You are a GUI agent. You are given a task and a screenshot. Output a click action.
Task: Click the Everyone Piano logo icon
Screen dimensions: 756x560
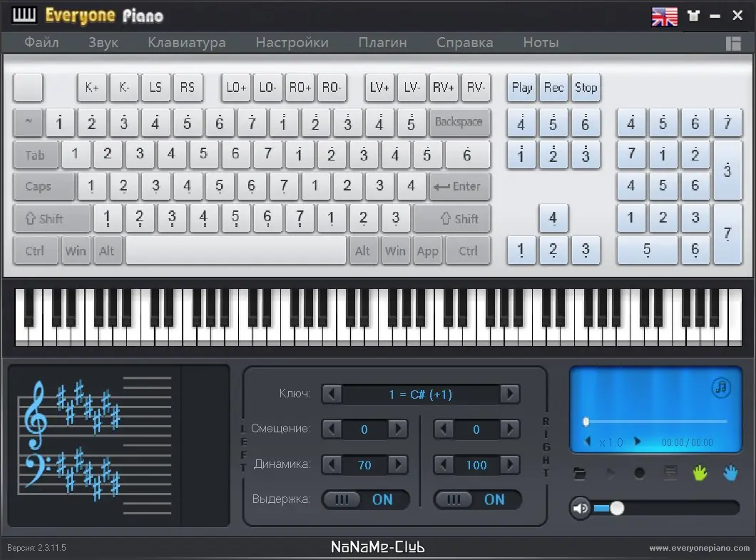24,16
